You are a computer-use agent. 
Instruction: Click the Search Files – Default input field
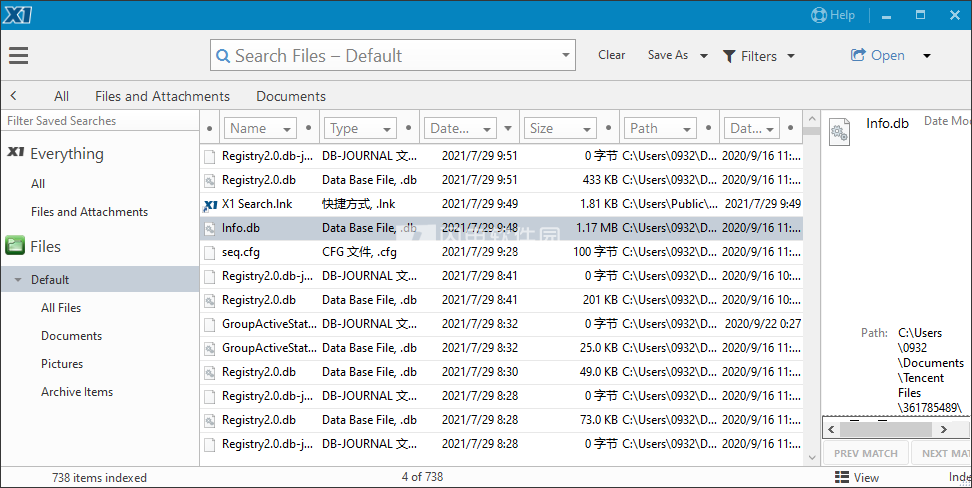(393, 55)
